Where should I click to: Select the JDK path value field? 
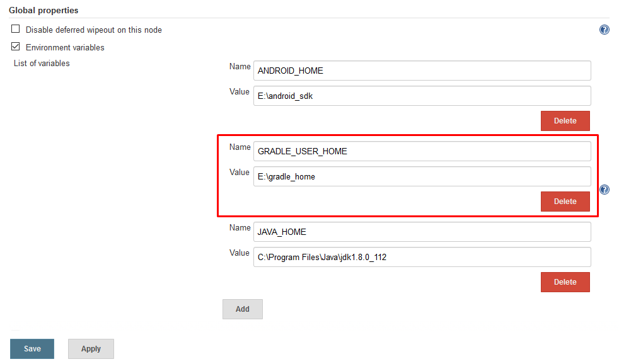pos(422,257)
